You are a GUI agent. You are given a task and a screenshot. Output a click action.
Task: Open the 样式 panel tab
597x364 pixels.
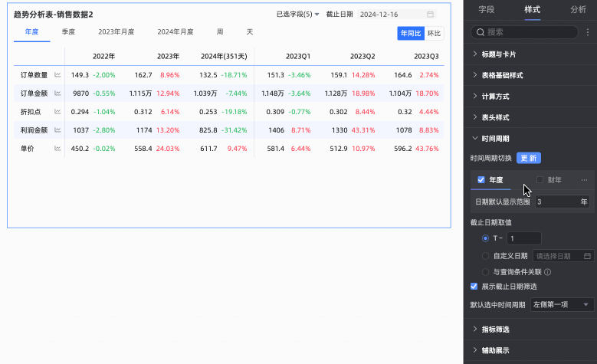click(x=533, y=10)
